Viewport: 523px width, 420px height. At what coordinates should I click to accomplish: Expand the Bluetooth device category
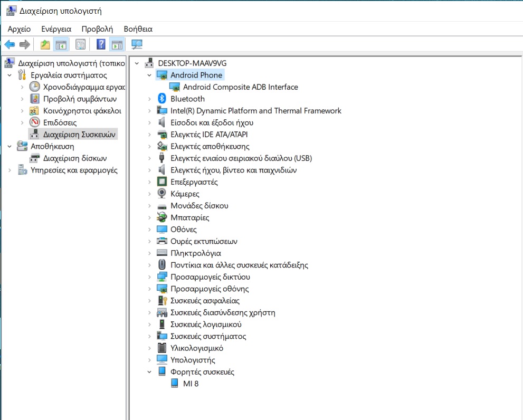click(150, 99)
